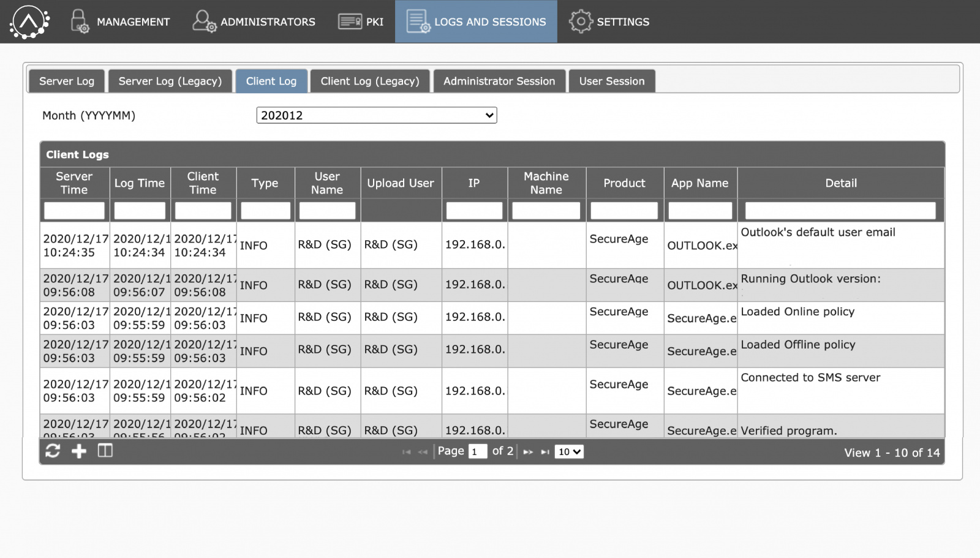Click the Settings gear icon

(580, 21)
